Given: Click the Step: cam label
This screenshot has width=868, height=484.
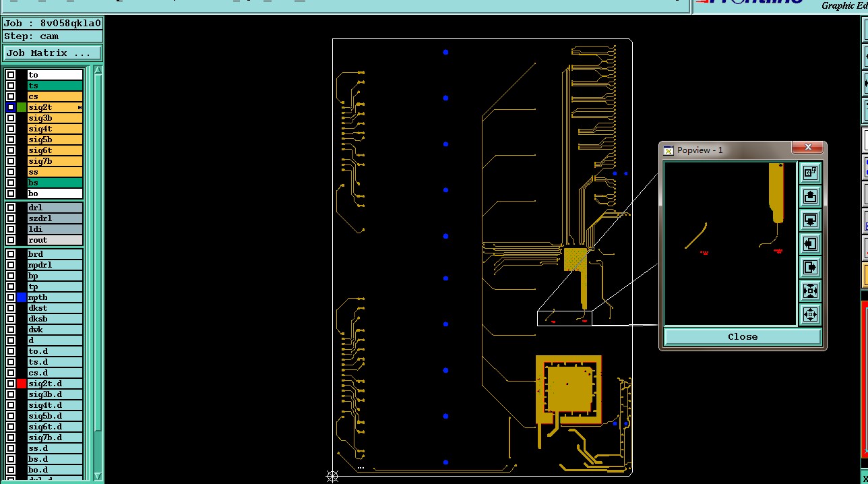Looking at the screenshot, I should click(x=53, y=36).
